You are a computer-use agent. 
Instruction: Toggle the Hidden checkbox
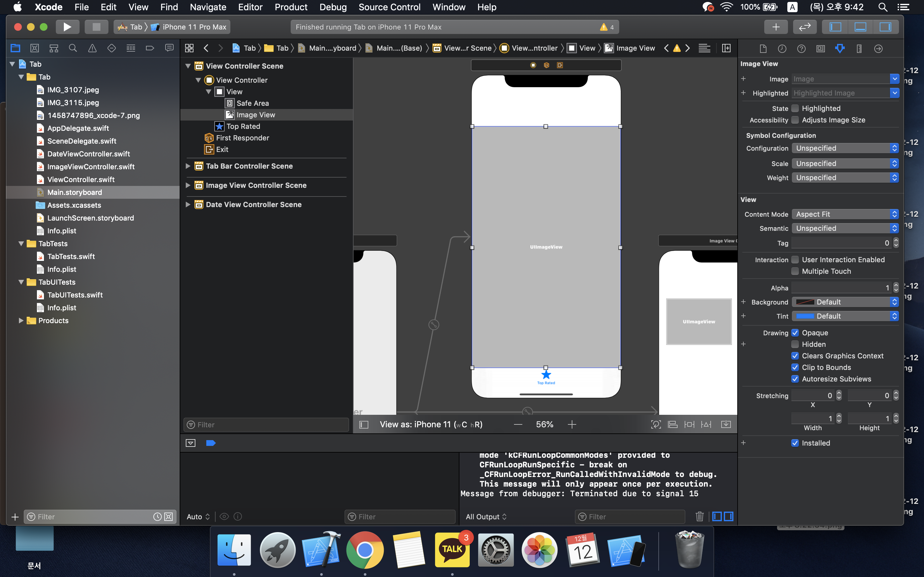795,344
